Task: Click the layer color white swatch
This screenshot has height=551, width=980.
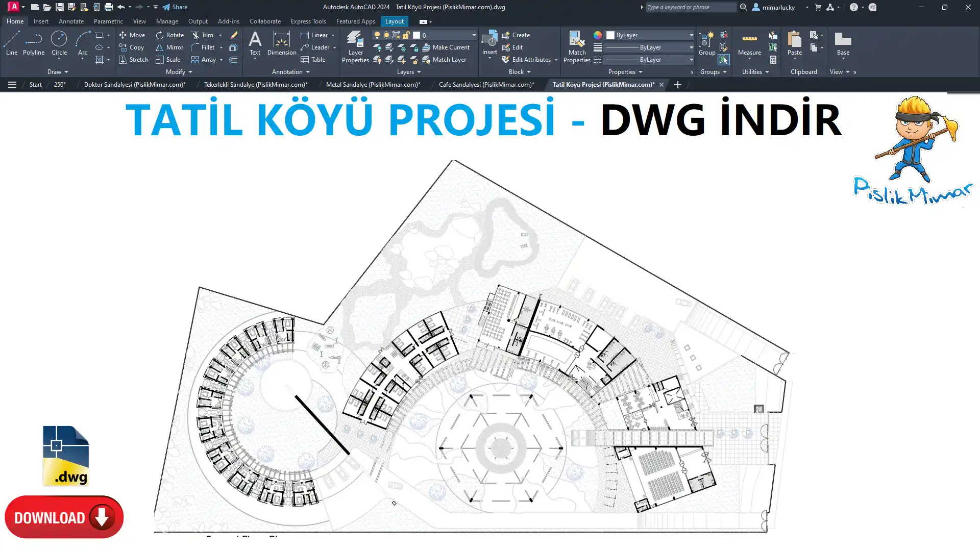Action: pos(416,35)
